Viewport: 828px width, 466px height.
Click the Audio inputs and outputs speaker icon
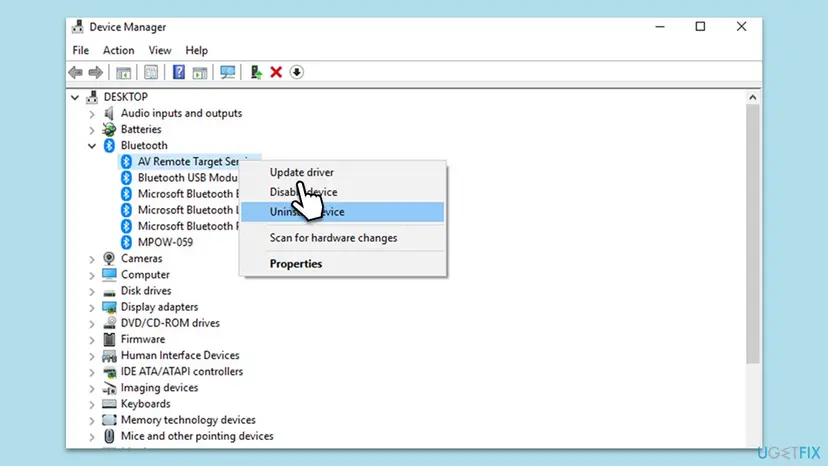click(x=109, y=113)
